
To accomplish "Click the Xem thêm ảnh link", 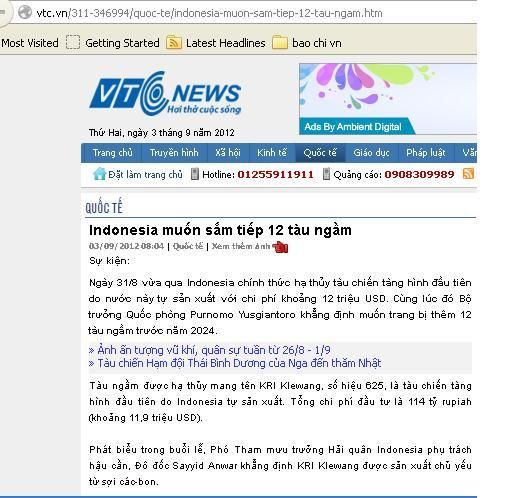I will pos(241,246).
